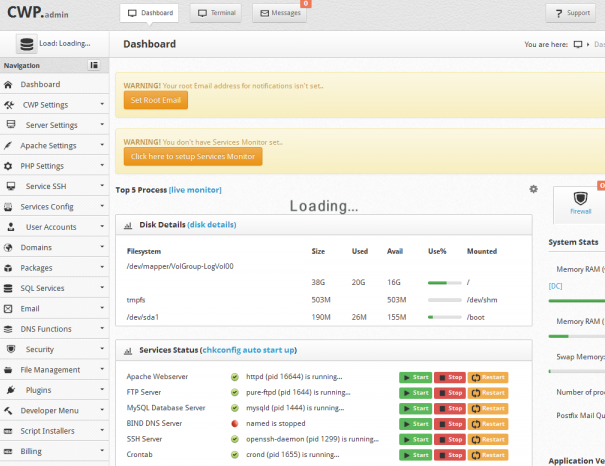Open the Messages tab
Image resolution: width=605 pixels, height=466 pixels.
[x=279, y=13]
